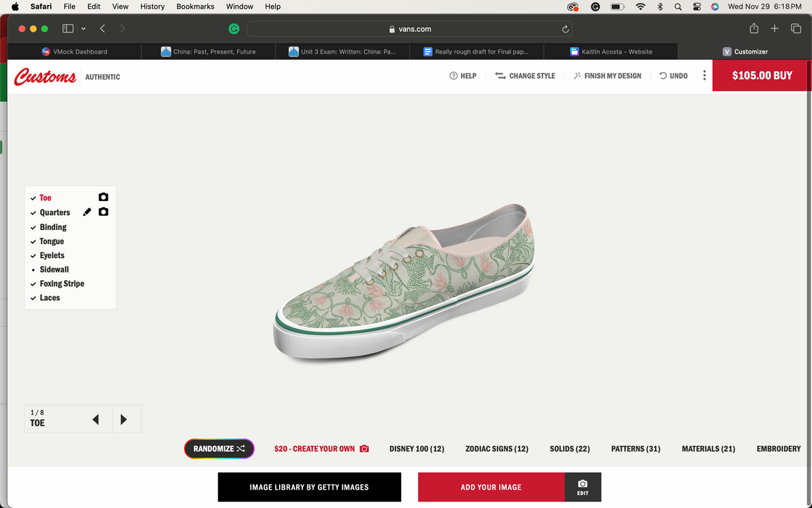Viewport: 812px width, 508px height.
Task: Expand the Patterns (31) category
Action: (x=635, y=449)
